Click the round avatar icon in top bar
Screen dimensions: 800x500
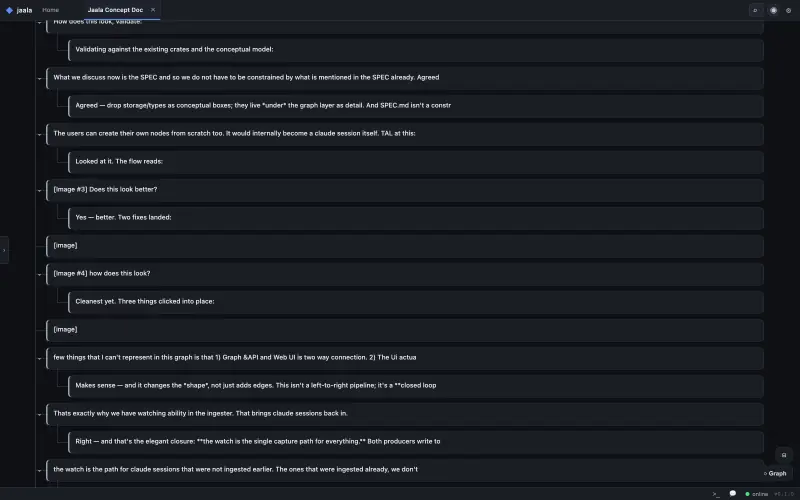[x=773, y=10]
